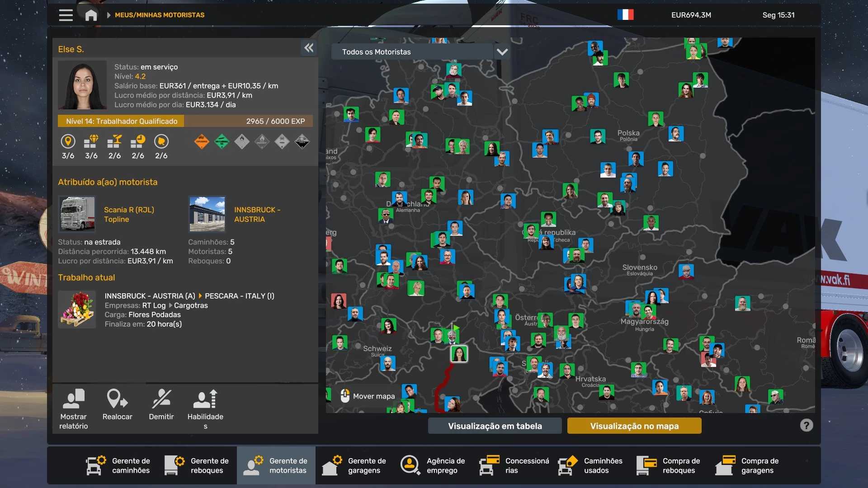This screenshot has height=488, width=868.
Task: Select the Scania R truck thumbnail
Action: (x=77, y=214)
